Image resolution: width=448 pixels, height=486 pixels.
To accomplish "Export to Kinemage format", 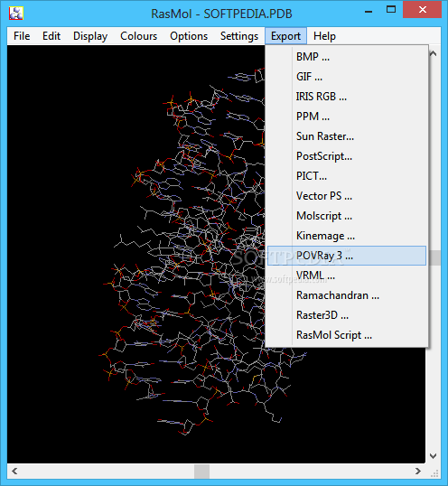I will click(347, 236).
